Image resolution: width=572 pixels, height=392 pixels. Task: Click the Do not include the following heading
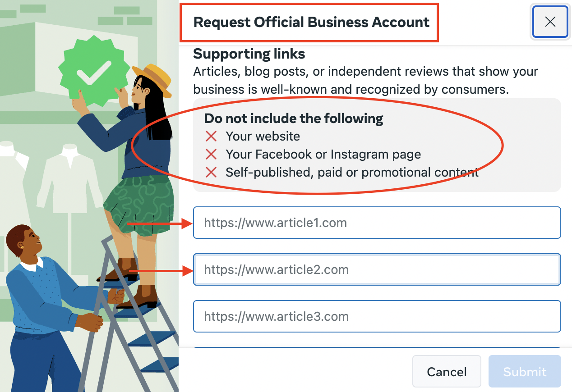coord(294,119)
